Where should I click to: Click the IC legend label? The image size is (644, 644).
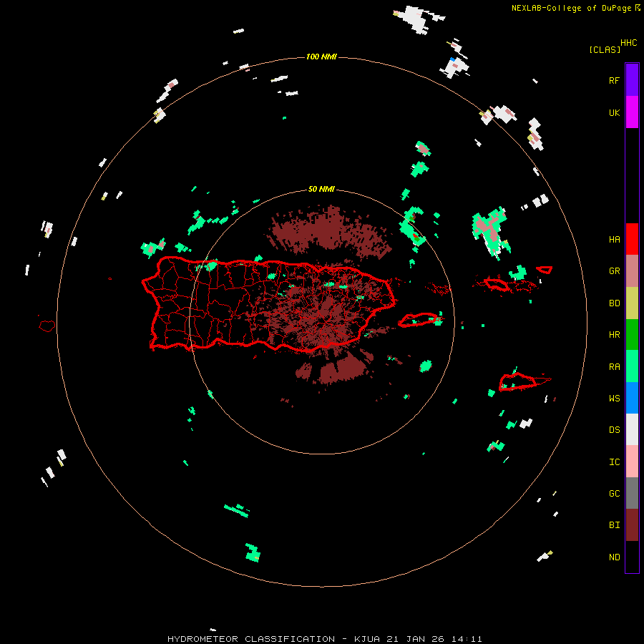(614, 462)
